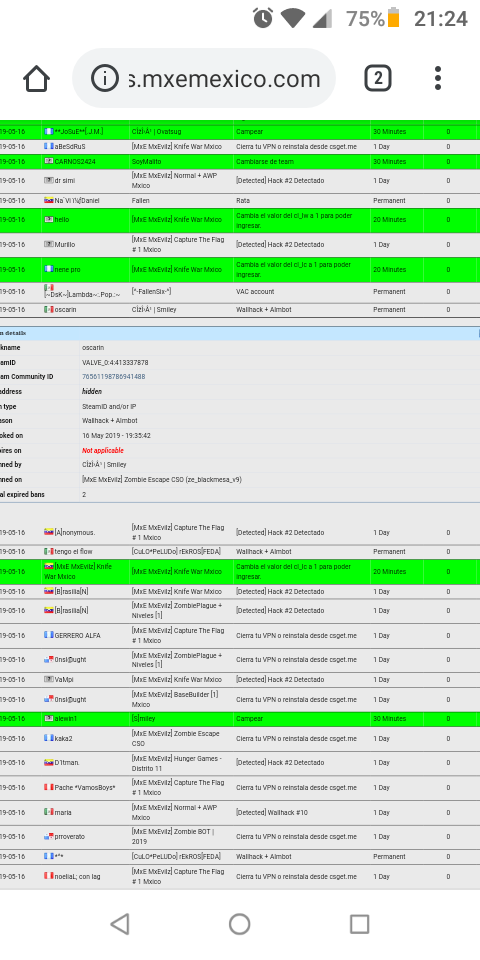
Task: Expand the Na`Vi Daniel ban row
Action: point(240,200)
